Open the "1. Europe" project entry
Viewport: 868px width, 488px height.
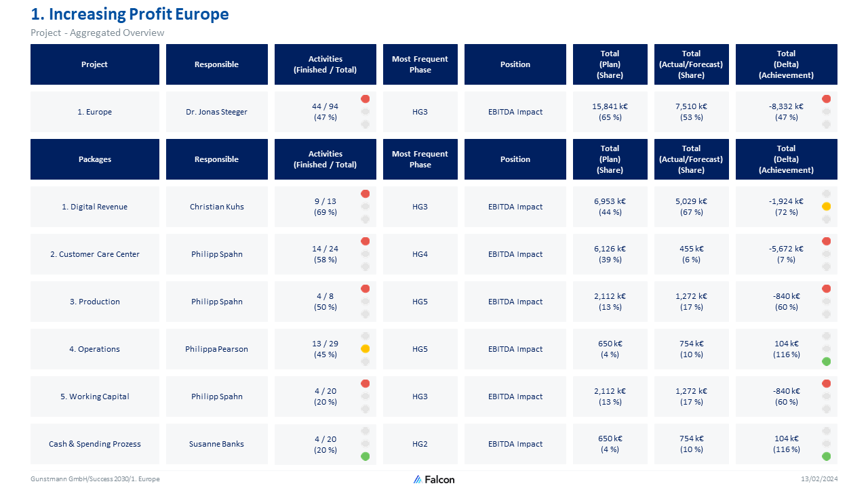94,111
